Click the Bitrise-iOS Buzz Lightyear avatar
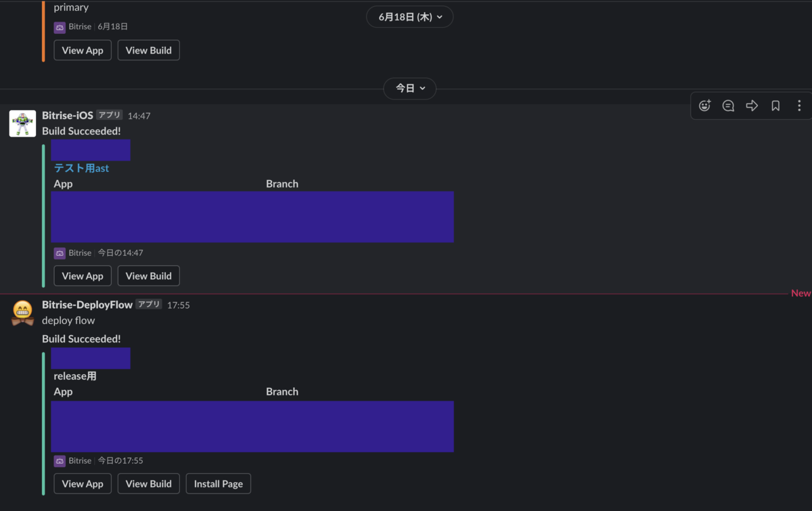Image resolution: width=812 pixels, height=511 pixels. tap(22, 124)
